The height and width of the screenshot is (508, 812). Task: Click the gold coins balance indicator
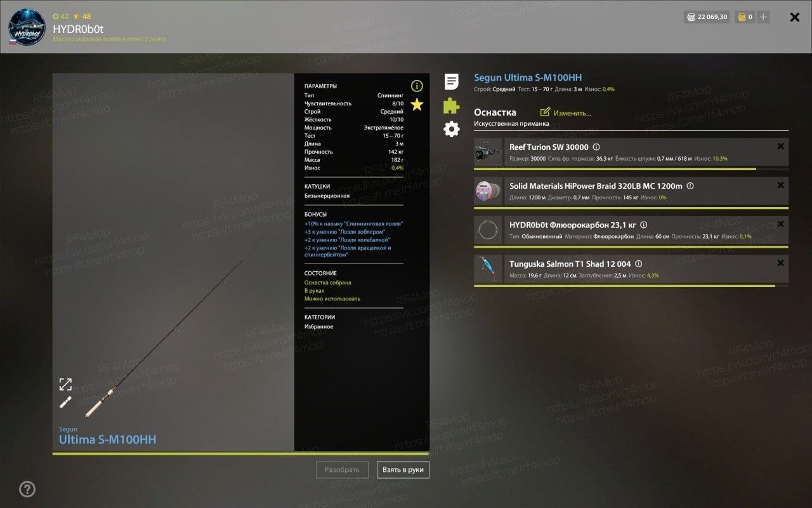tap(745, 17)
